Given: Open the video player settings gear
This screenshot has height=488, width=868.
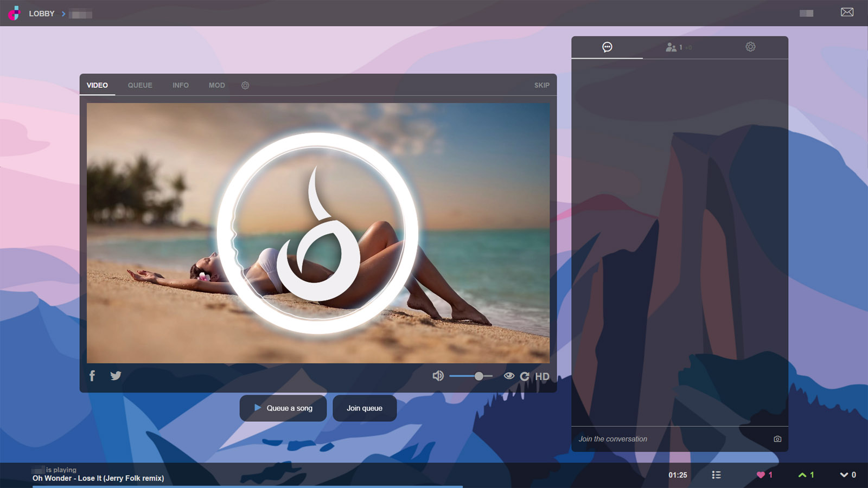Looking at the screenshot, I should click(245, 86).
